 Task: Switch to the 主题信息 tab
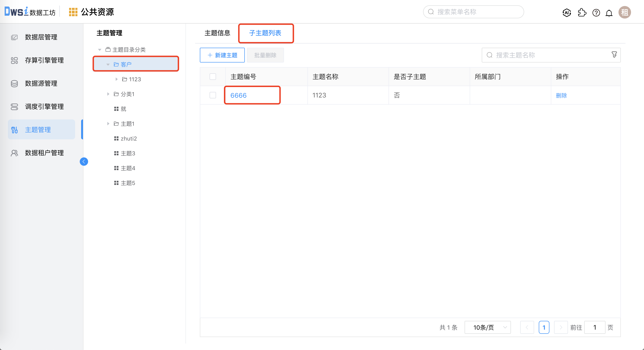point(217,33)
